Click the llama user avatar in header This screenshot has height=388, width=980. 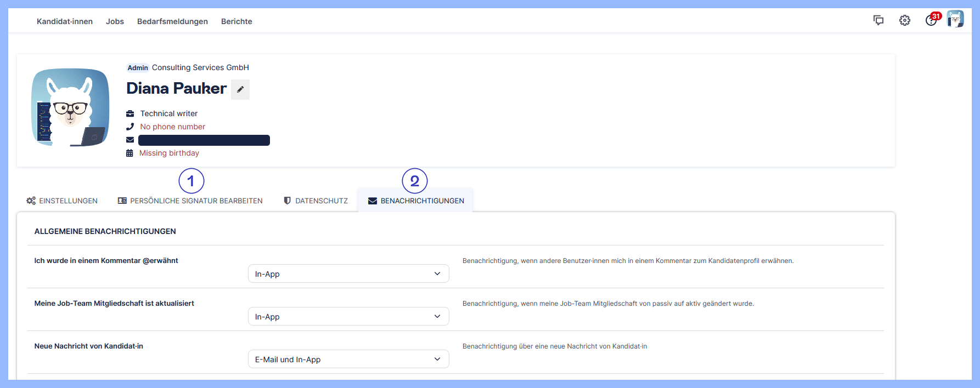pyautogui.click(x=955, y=19)
